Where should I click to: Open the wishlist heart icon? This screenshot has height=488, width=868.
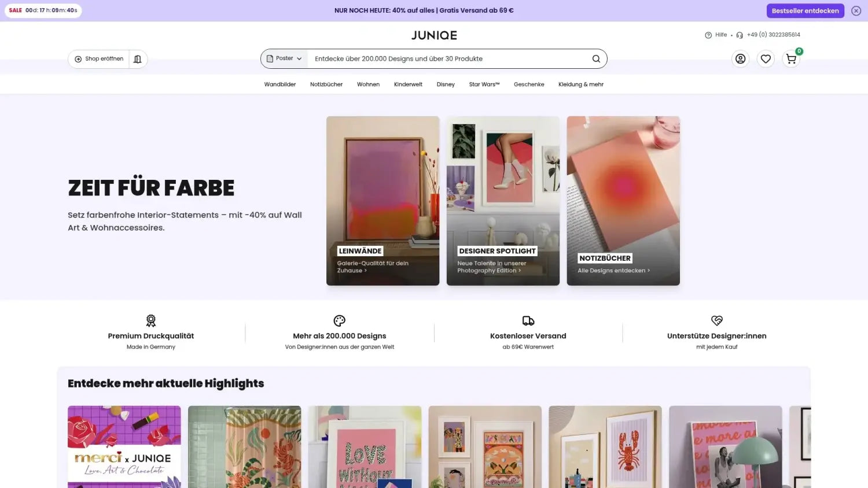pyautogui.click(x=766, y=59)
